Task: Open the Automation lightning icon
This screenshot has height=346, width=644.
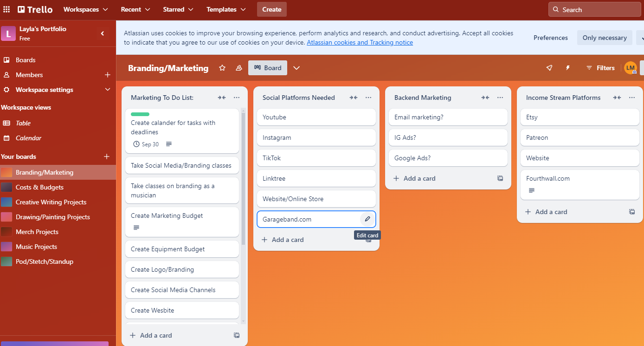Action: coord(567,68)
